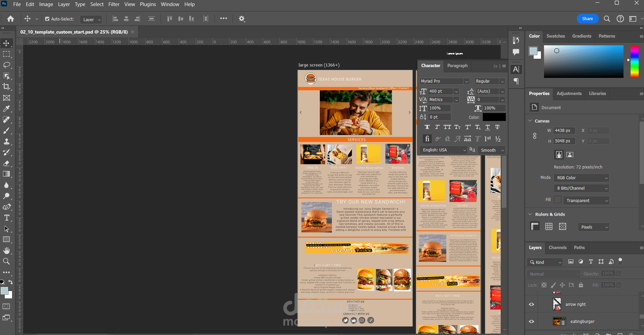Switch to the Adjustments tab
This screenshot has height=335, width=644.
569,93
